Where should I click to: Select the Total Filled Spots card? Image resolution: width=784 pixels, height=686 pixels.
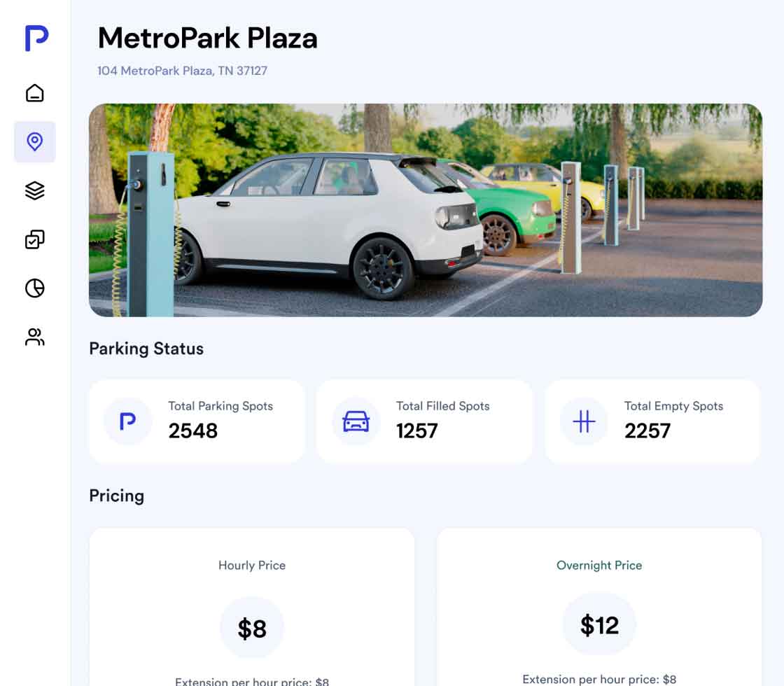click(424, 421)
